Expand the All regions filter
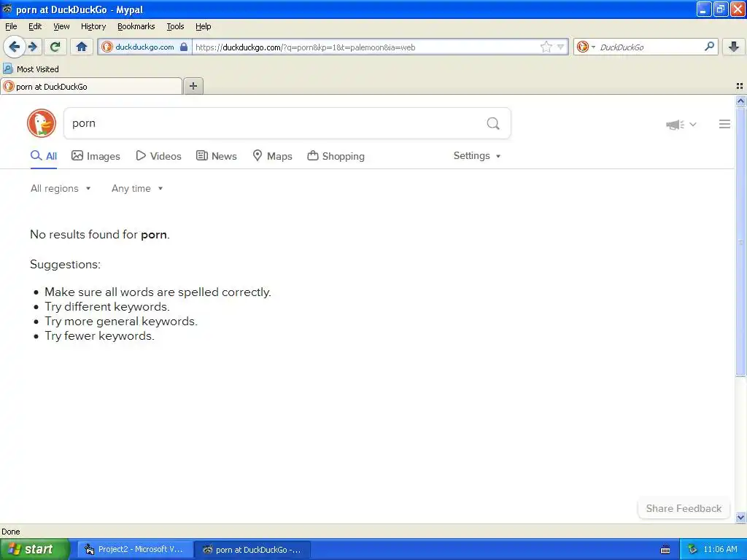Image resolution: width=747 pixels, height=560 pixels. click(x=61, y=189)
